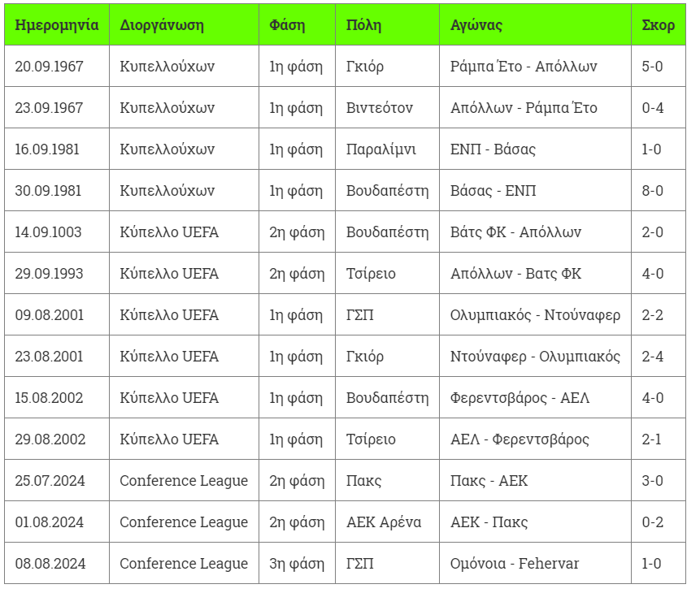Select the Ομόνοια - Fehervar match cell
The image size is (700, 593).
click(515, 564)
